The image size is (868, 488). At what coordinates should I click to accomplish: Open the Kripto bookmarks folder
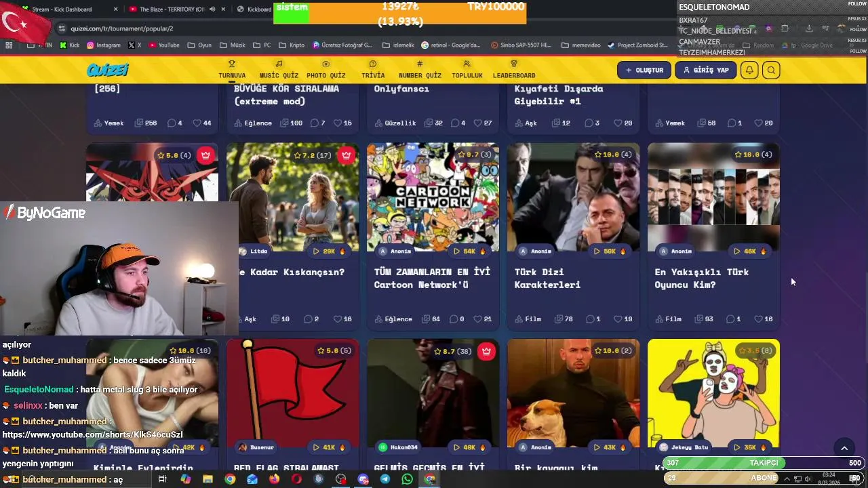click(292, 45)
